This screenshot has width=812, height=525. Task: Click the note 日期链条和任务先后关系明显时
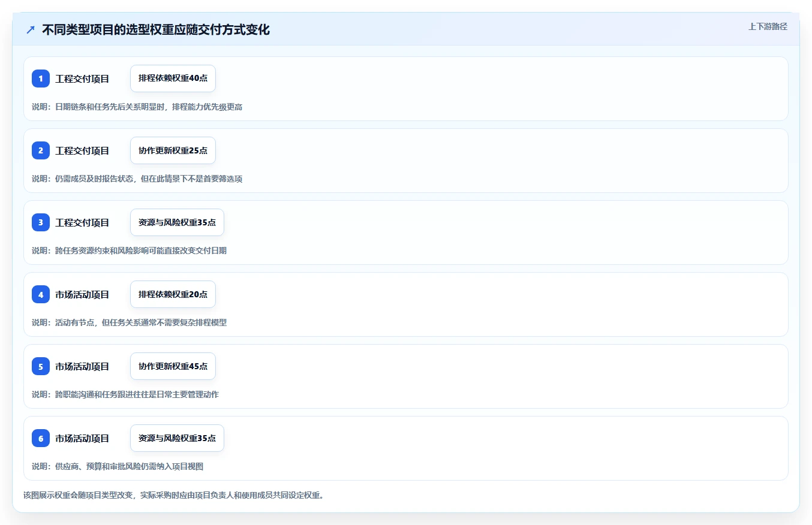click(137, 107)
